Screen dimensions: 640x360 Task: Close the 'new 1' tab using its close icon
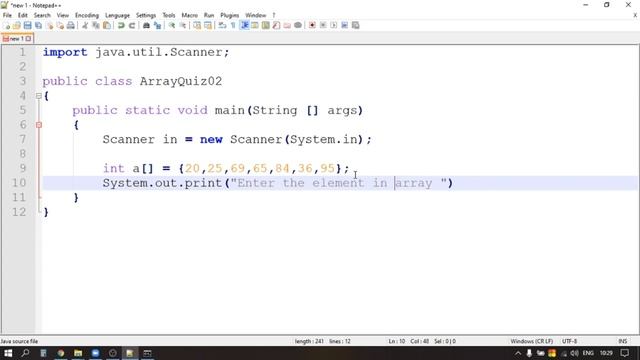[x=28, y=39]
